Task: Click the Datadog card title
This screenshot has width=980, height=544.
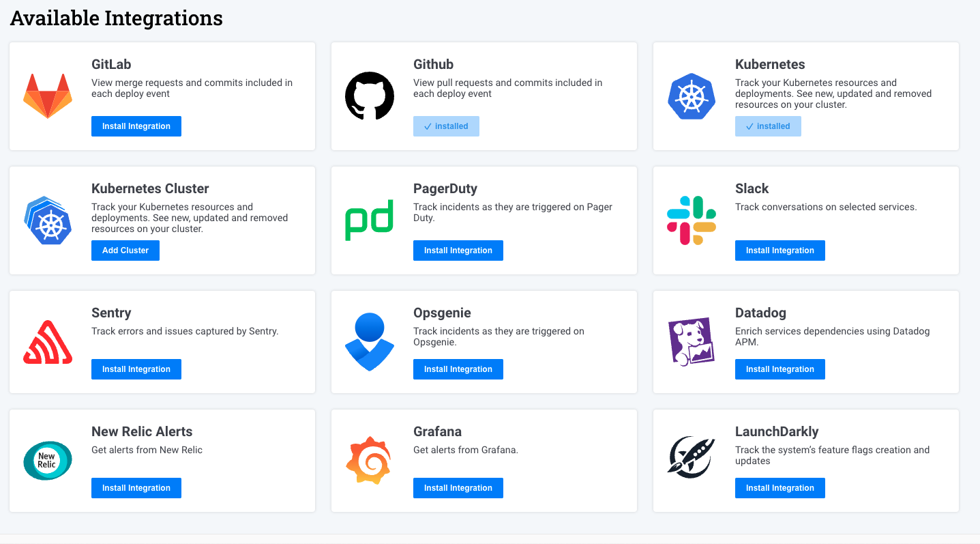Action: coord(760,313)
